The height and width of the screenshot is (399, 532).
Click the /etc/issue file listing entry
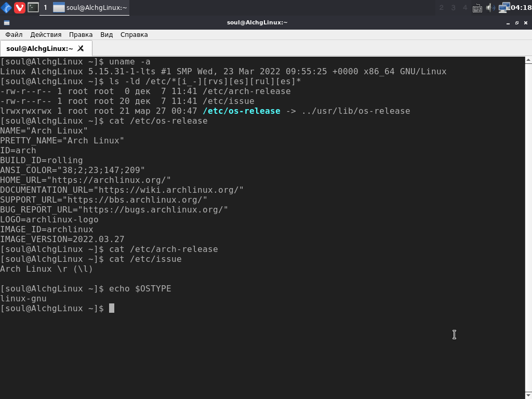click(x=229, y=101)
